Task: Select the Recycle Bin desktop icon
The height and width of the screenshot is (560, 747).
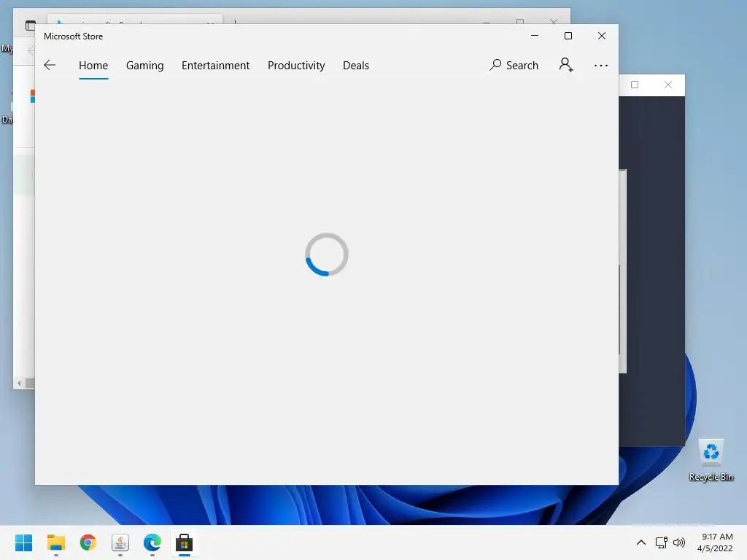Action: (x=711, y=461)
